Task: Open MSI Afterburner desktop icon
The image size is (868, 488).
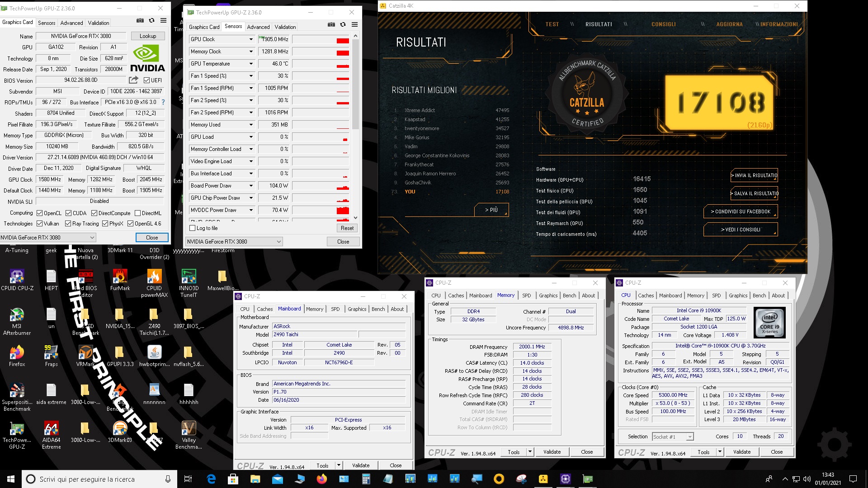Action: click(17, 321)
